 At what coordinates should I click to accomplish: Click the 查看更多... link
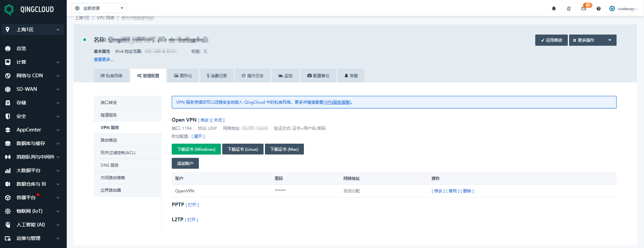(x=103, y=60)
